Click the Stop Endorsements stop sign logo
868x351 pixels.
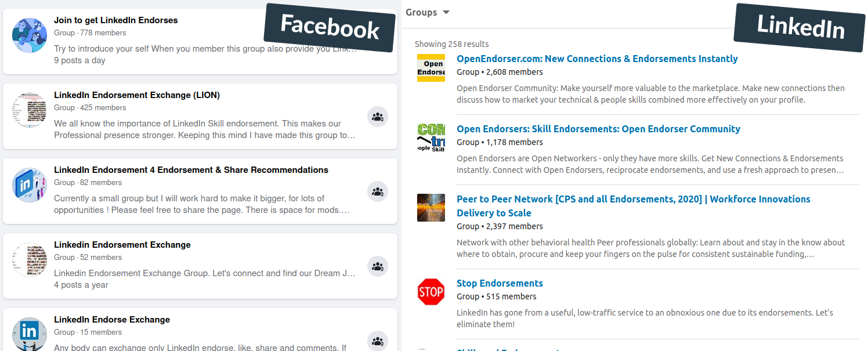431,292
